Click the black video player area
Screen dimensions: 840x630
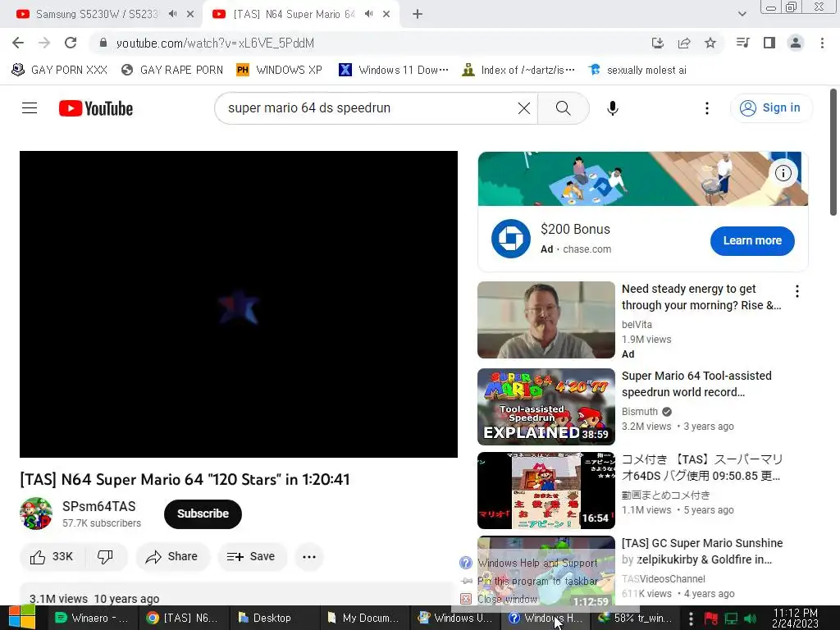click(x=239, y=304)
